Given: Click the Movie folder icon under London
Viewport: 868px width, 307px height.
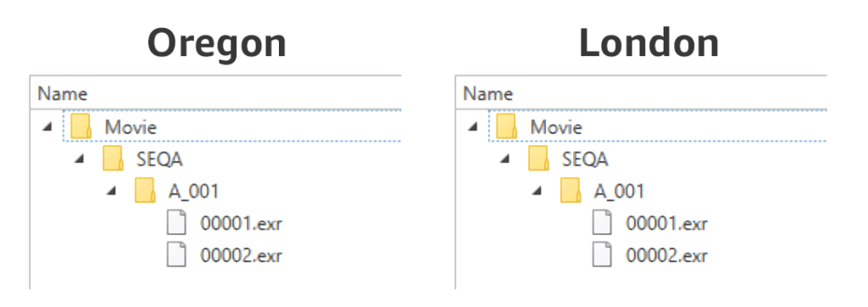Looking at the screenshot, I should coord(507,127).
